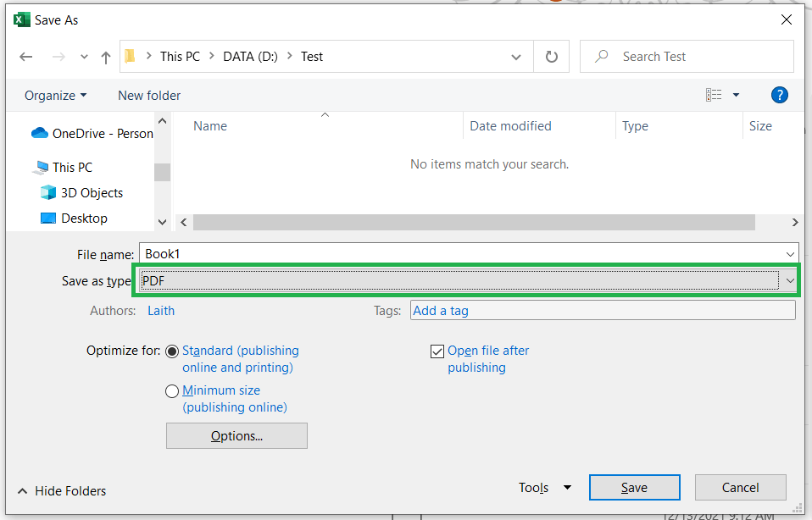
Task: Click the Add a tag field
Action: (602, 311)
